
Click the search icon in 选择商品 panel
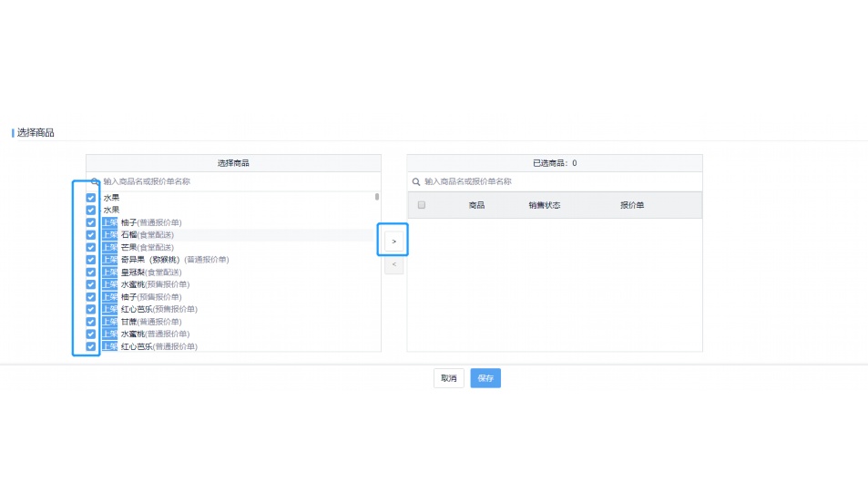pos(95,181)
